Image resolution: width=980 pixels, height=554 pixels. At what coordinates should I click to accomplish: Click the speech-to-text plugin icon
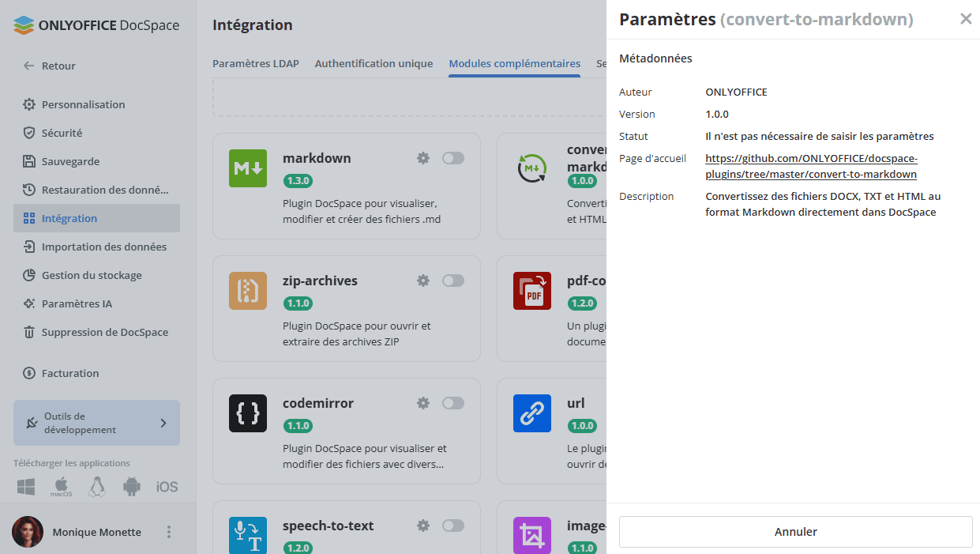click(248, 536)
